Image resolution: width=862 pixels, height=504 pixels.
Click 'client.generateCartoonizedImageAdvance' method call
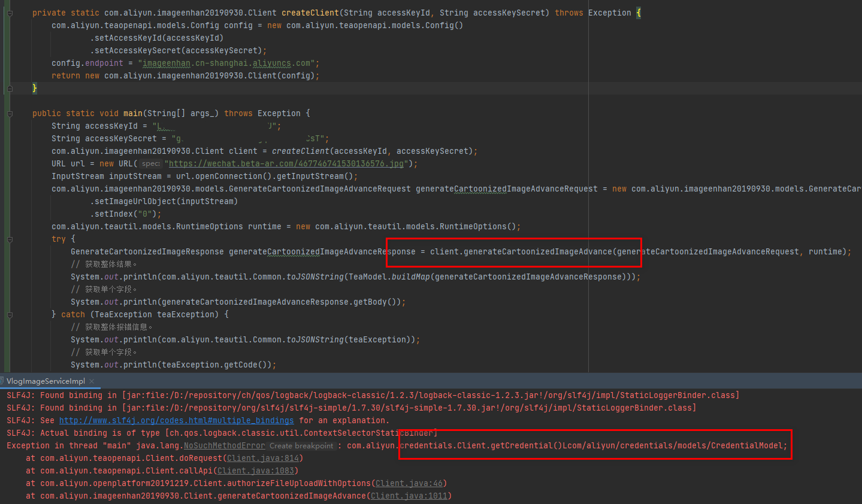point(521,251)
